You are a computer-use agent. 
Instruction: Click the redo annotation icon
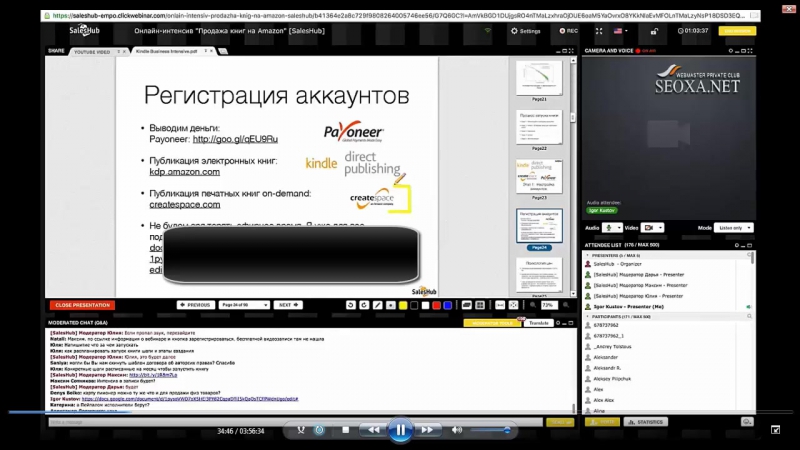[364, 305]
